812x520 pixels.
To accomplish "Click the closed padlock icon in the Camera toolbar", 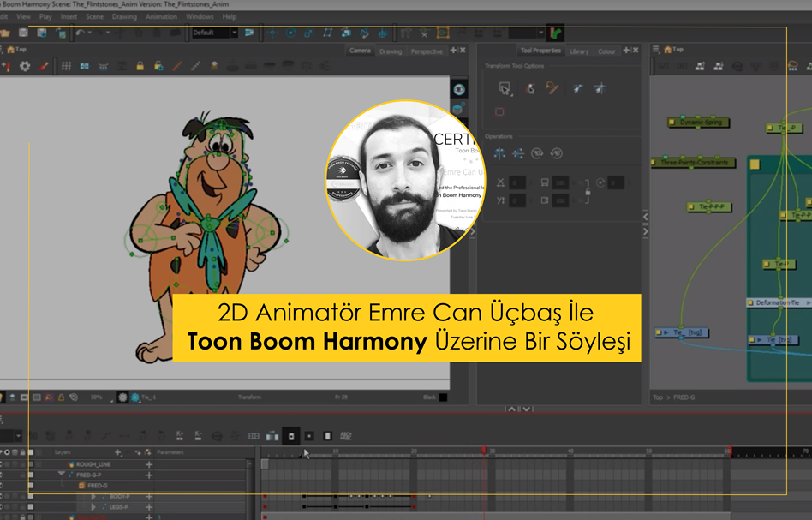I will click(140, 66).
